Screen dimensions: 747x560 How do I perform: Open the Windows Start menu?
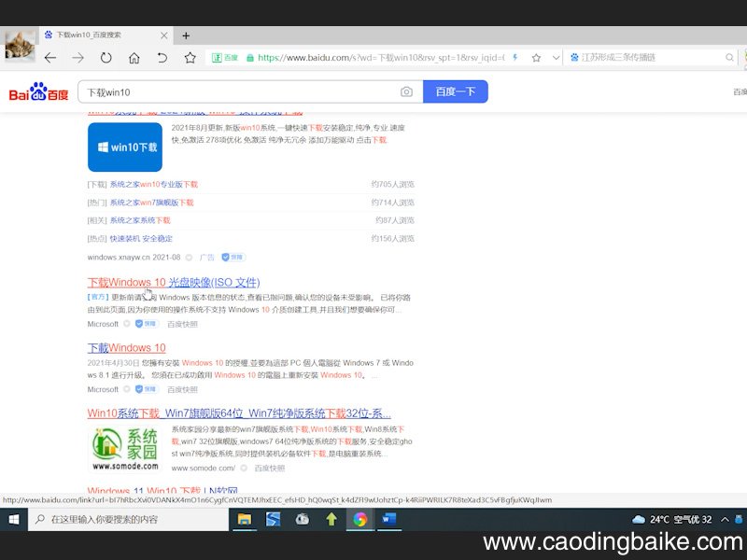click(14, 520)
